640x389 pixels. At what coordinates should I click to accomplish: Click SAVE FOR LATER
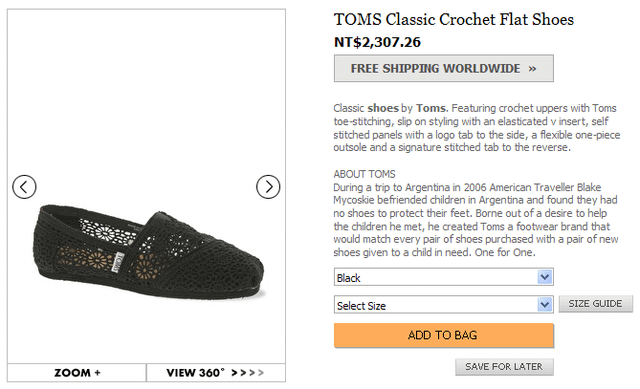click(504, 367)
